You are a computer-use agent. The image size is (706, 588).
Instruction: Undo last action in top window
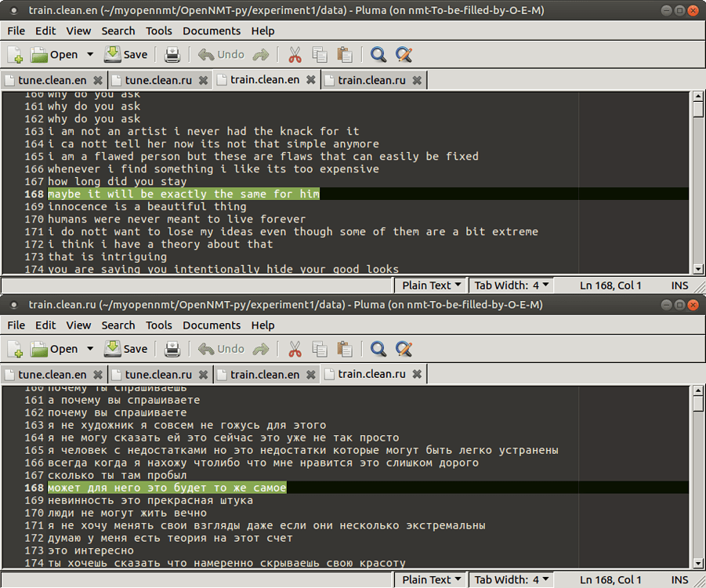[x=221, y=55]
